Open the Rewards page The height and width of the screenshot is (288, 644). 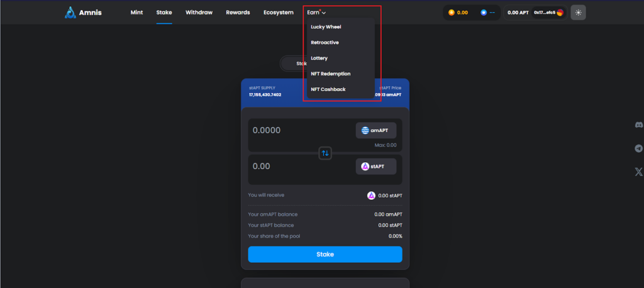click(238, 13)
